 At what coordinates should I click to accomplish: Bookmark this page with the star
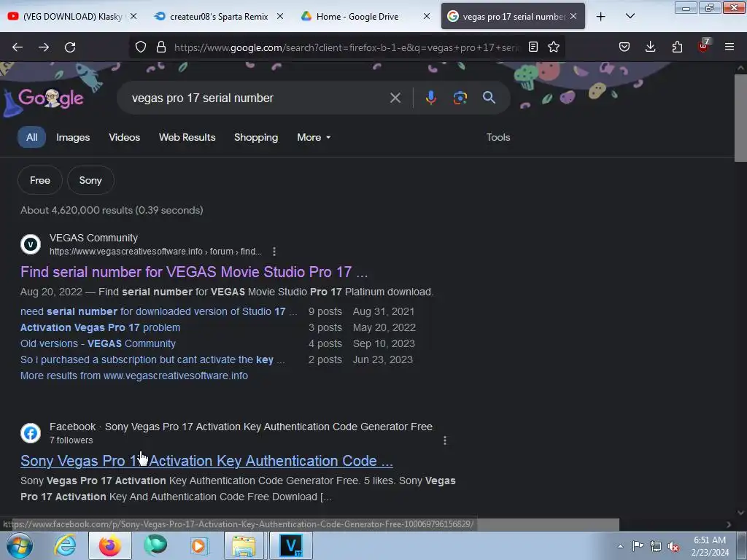554,47
